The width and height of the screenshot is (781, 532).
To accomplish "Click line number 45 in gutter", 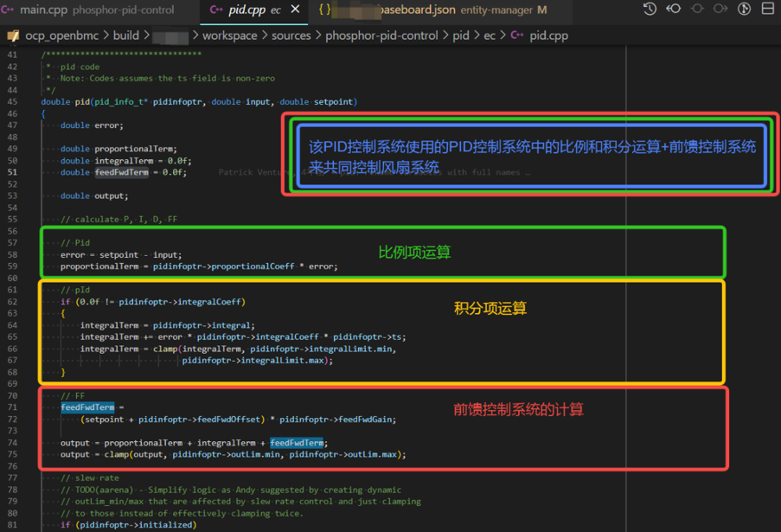I will click(x=12, y=101).
